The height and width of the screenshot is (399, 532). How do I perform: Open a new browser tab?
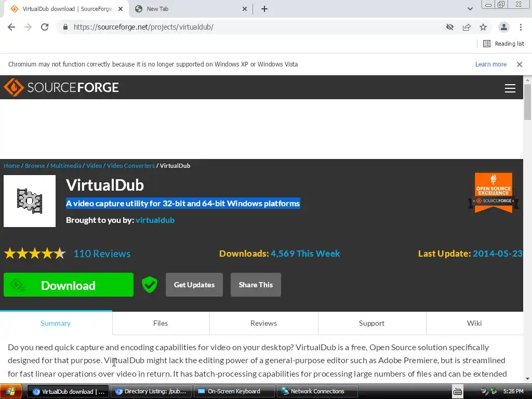pyautogui.click(x=264, y=9)
